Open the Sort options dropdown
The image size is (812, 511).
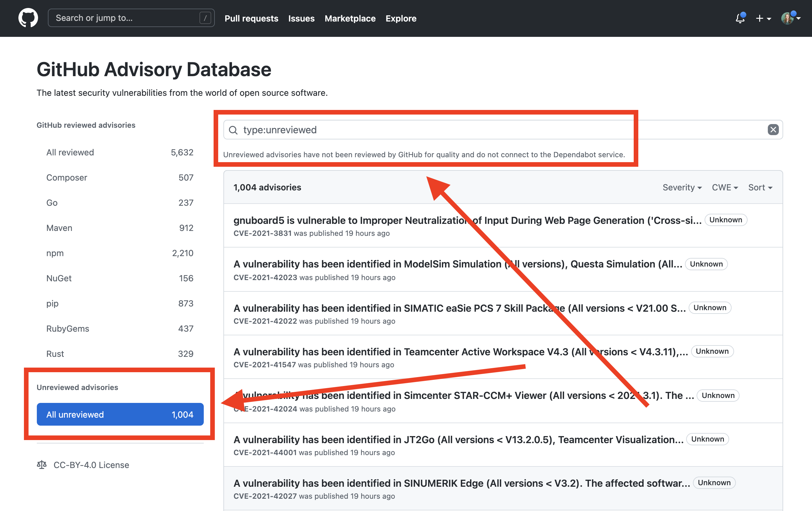760,188
